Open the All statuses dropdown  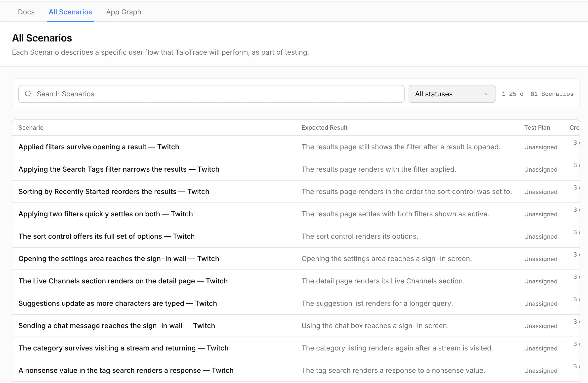pos(452,94)
